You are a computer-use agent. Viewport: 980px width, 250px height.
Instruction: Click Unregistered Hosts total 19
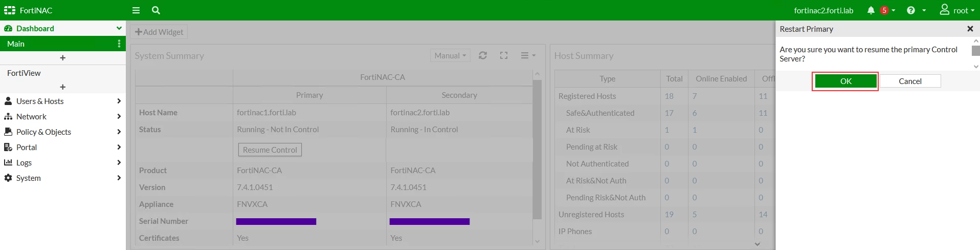669,214
